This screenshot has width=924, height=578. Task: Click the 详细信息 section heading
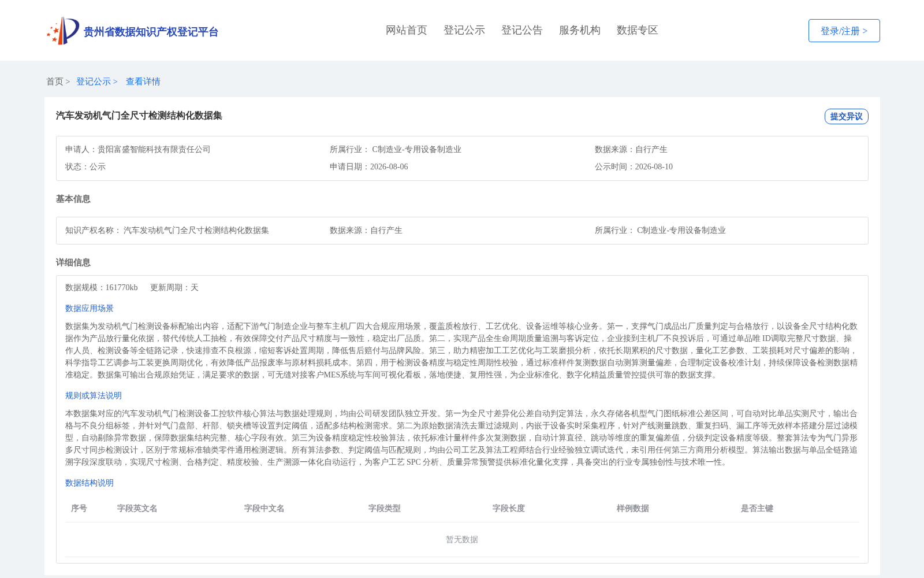coord(73,262)
